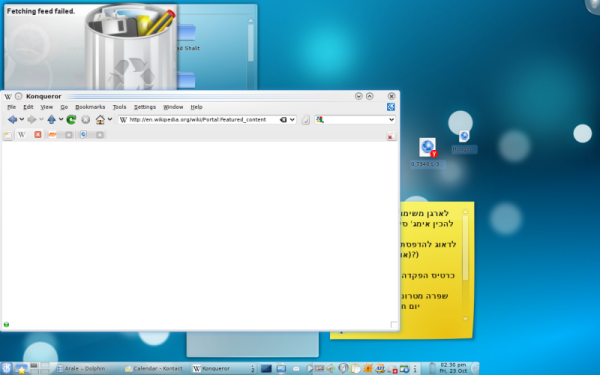Click the Wikipedia URL address field

(202, 120)
